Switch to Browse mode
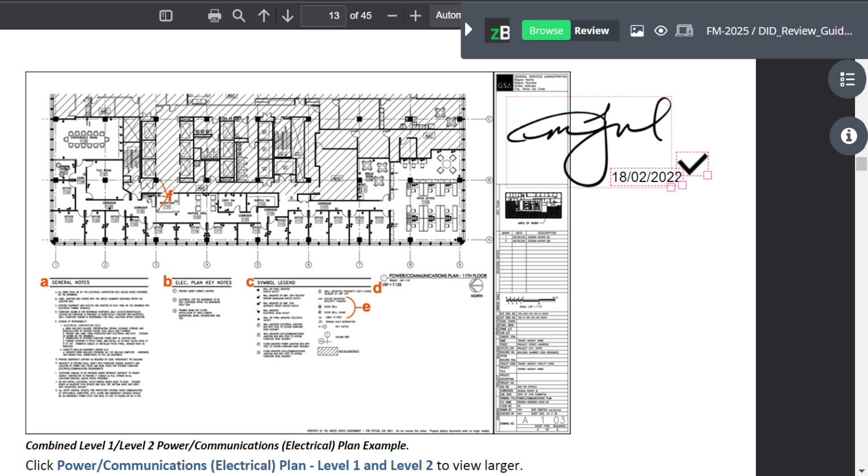868x476 pixels. pyautogui.click(x=545, y=31)
